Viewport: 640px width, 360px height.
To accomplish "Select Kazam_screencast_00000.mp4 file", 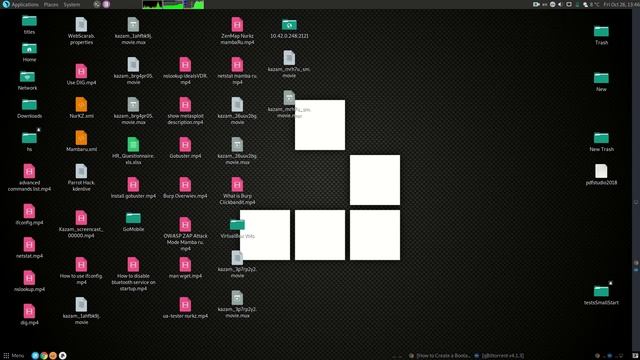I will click(81, 224).
